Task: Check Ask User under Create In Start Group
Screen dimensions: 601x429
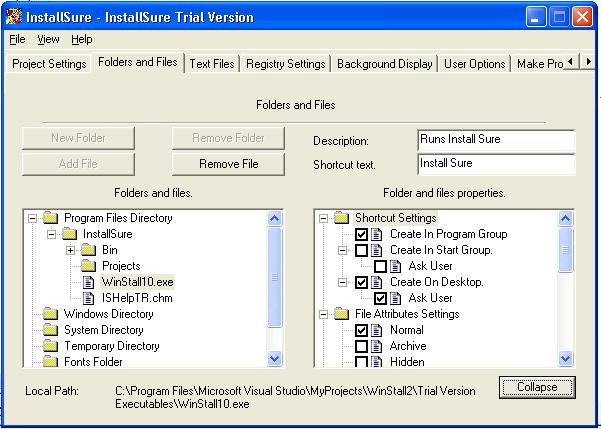Action: tap(380, 266)
